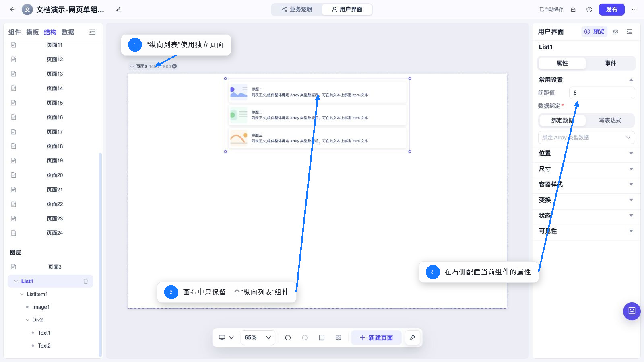Select 写表达式 binding mode
This screenshot has height=362, width=644.
pos(610,121)
